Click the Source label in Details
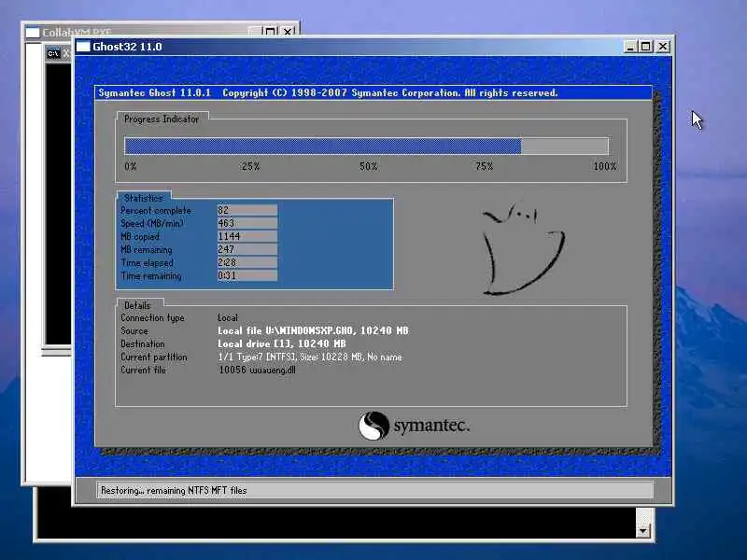The height and width of the screenshot is (560, 747). tap(134, 330)
